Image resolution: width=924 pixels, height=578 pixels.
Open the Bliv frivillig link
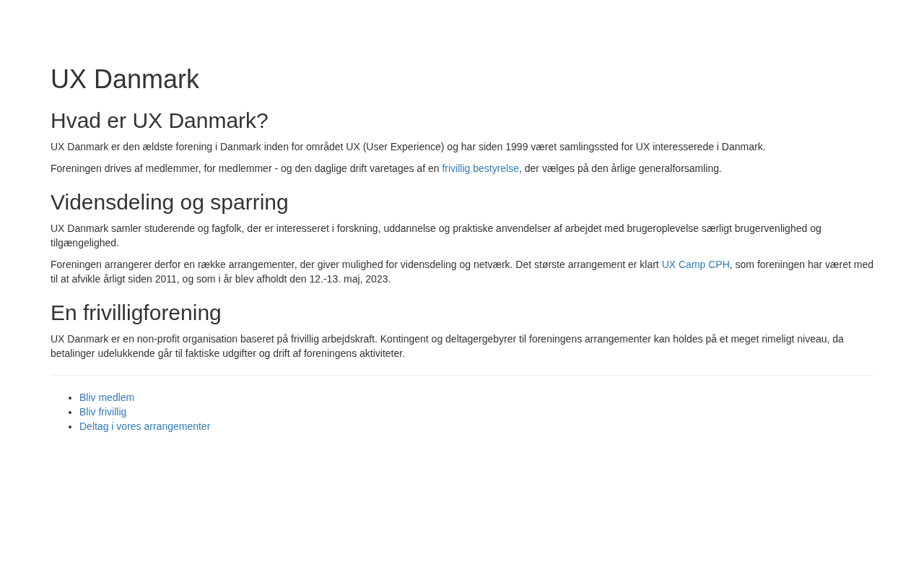103,412
